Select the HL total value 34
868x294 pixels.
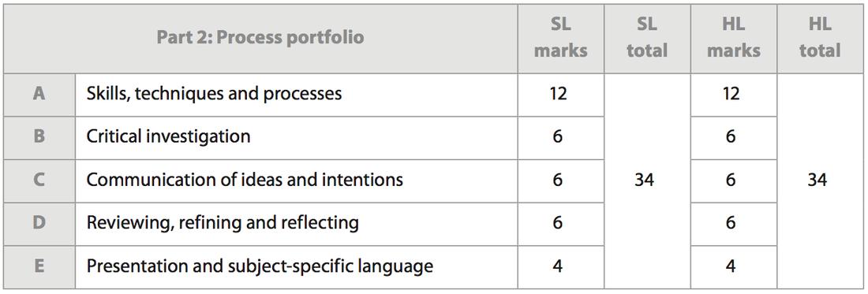[817, 180]
